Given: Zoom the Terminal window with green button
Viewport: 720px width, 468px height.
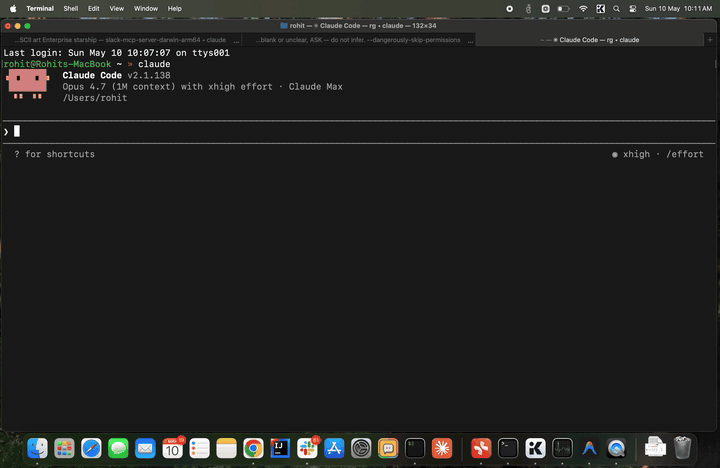Looking at the screenshot, I should [28, 26].
